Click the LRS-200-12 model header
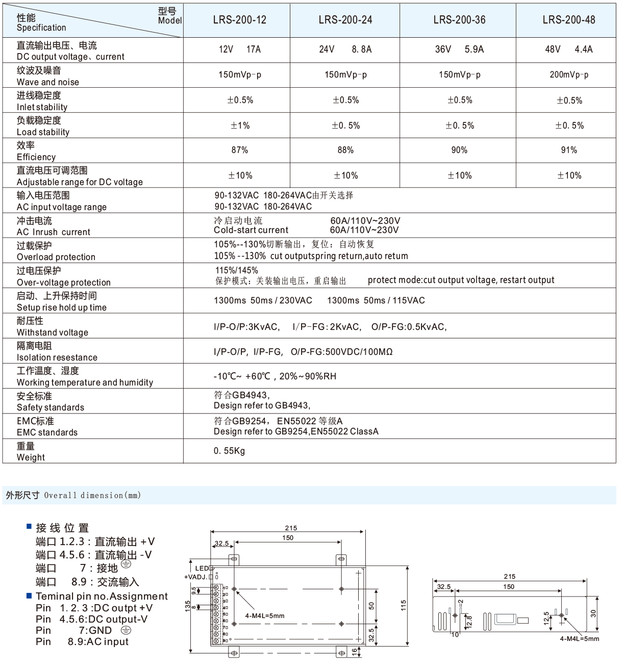The width and height of the screenshot is (622, 672). [x=239, y=21]
